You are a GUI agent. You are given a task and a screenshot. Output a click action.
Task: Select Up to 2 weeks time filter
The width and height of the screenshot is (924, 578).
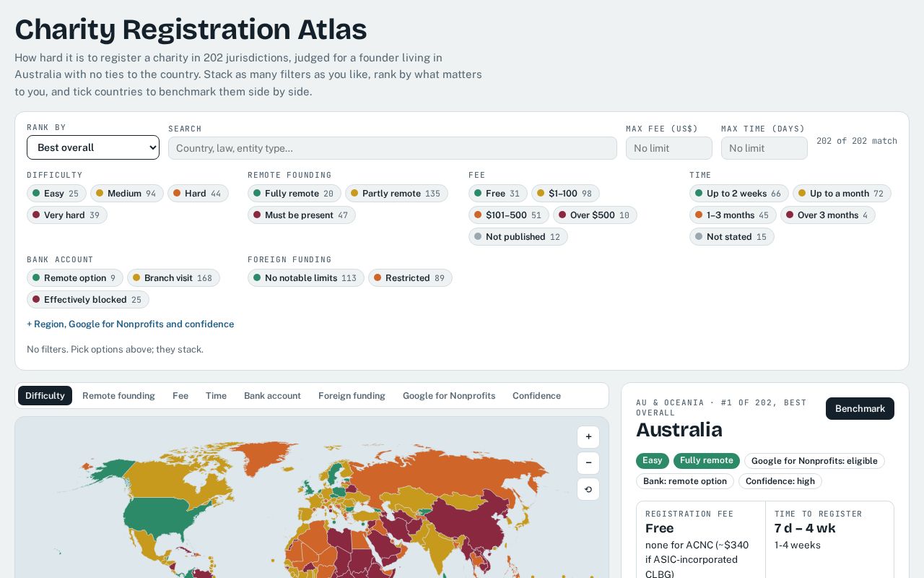(739, 194)
